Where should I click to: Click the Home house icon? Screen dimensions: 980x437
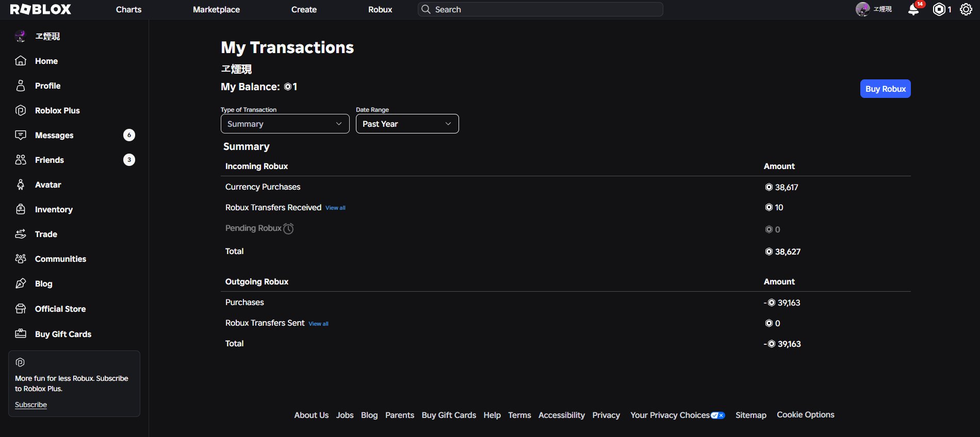click(21, 61)
